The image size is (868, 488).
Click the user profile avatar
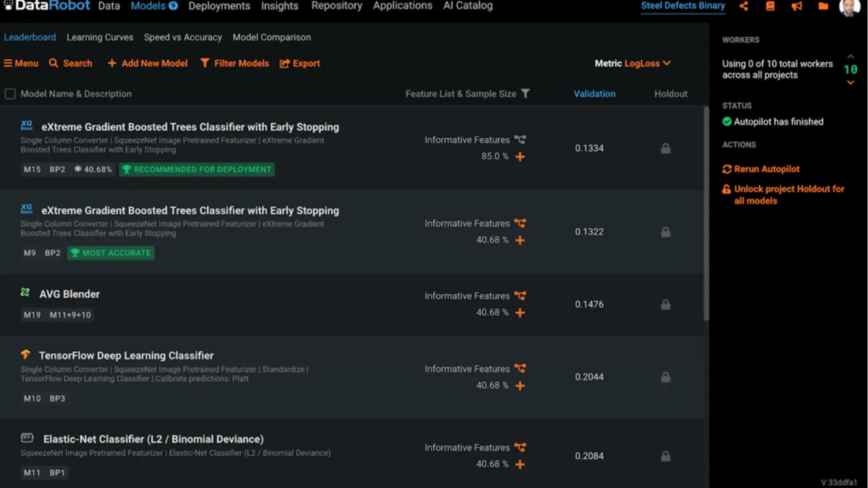click(849, 7)
